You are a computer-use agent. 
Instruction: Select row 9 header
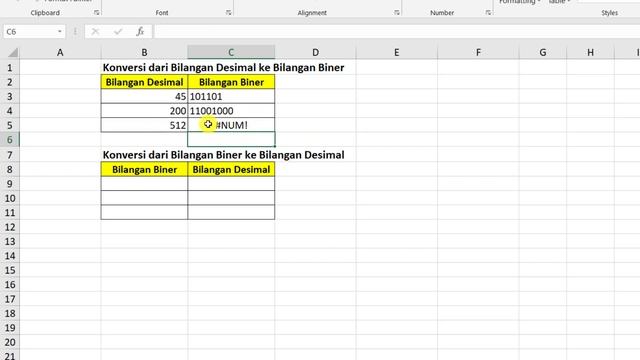tap(9, 184)
